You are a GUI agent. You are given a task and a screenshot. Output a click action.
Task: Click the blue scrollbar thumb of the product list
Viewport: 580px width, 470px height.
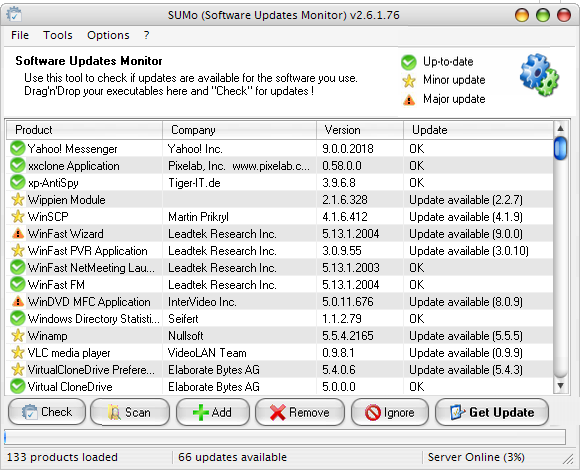(560, 148)
